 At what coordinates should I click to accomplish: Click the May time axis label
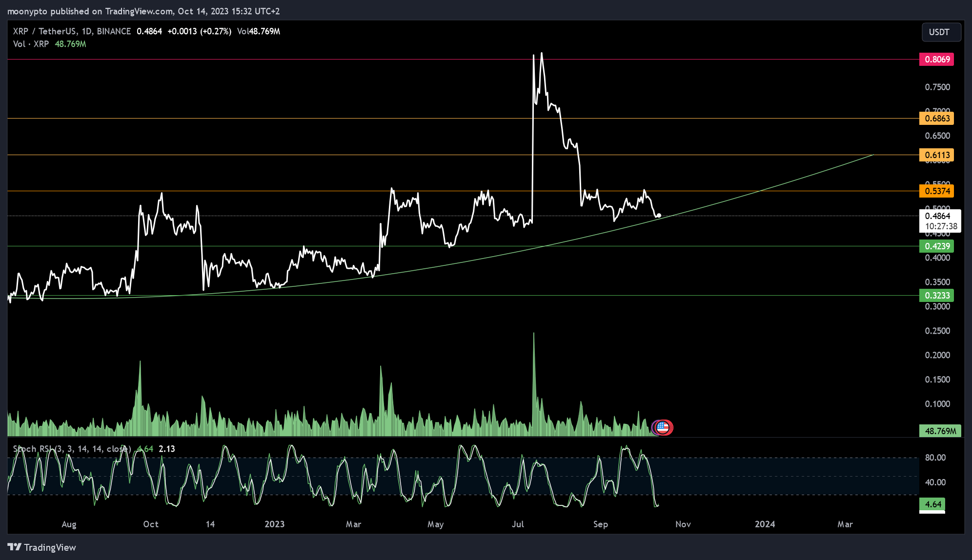[435, 524]
